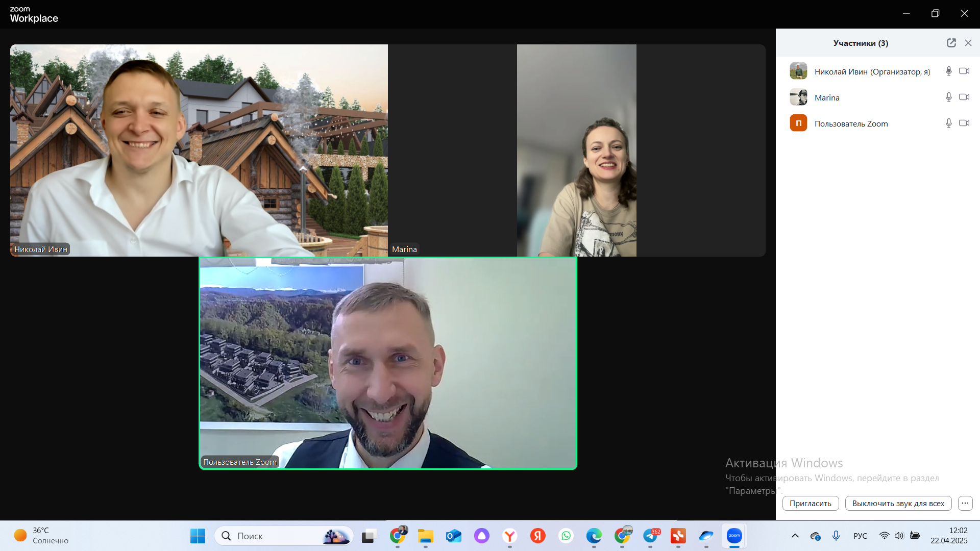
Task: Open Outlook from taskbar
Action: (x=453, y=536)
